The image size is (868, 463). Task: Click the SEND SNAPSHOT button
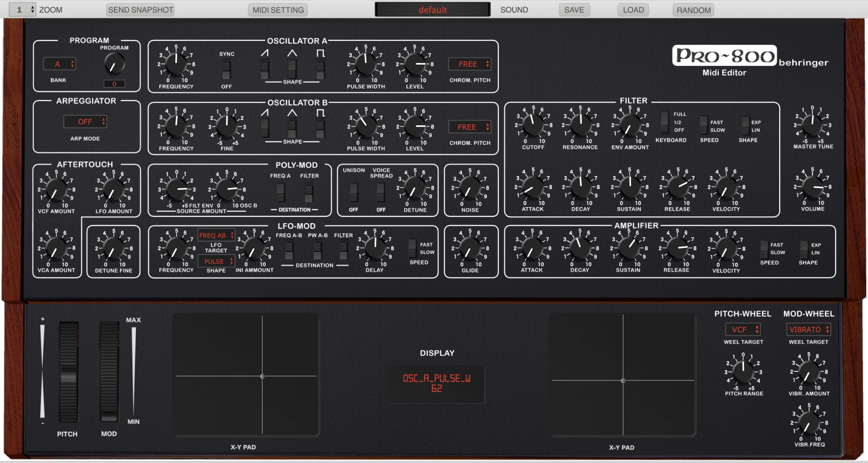pyautogui.click(x=140, y=10)
